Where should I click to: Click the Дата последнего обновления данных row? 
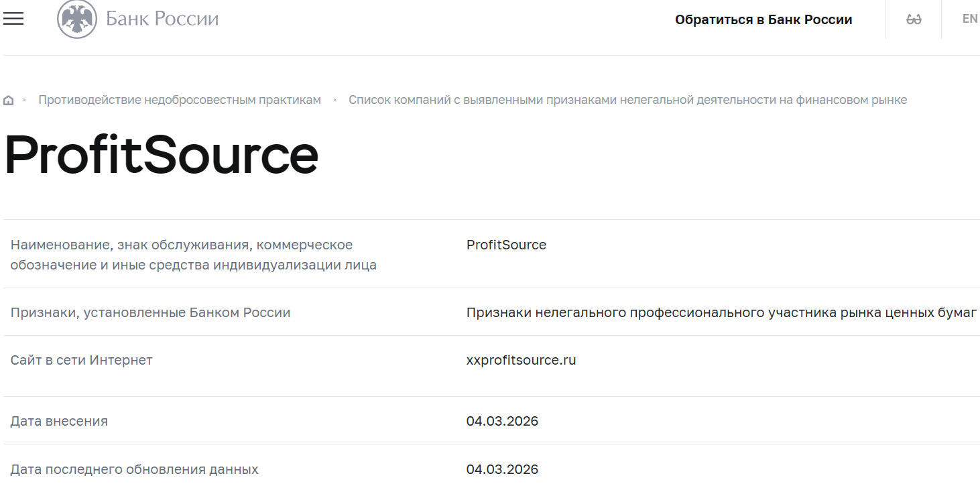(x=134, y=469)
